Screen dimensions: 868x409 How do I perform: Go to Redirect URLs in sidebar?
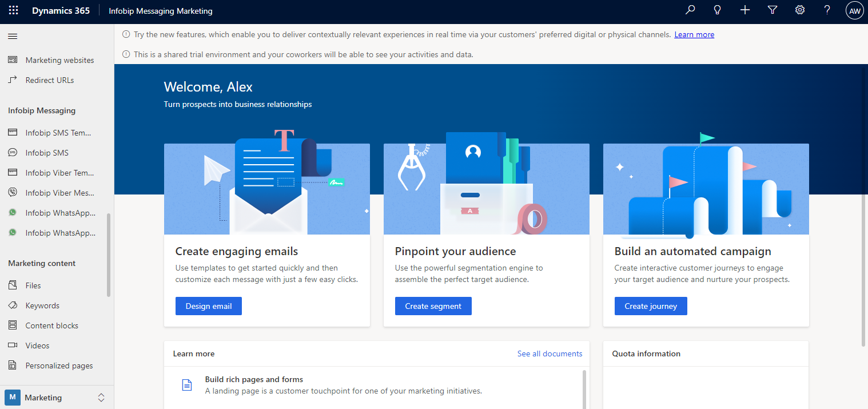[49, 80]
